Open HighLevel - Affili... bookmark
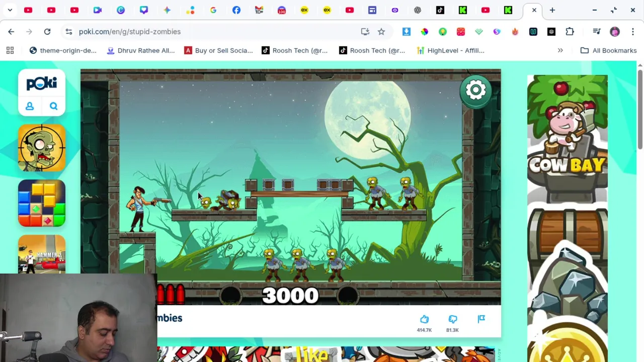The image size is (644, 362). (x=451, y=50)
